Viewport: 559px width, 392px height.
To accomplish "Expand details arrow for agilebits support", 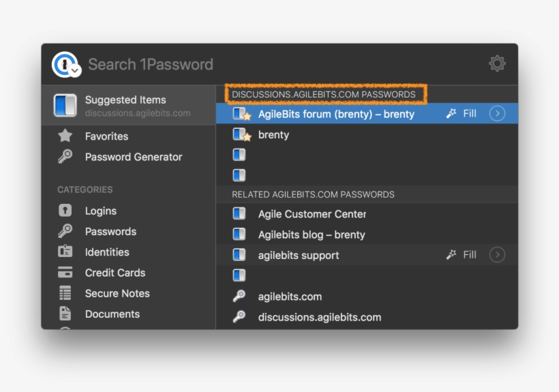I will tap(498, 255).
